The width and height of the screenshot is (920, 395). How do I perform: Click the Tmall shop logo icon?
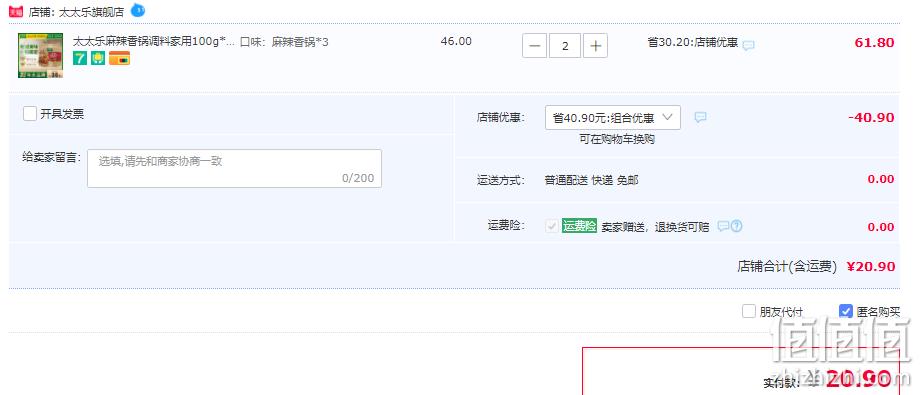[16, 11]
